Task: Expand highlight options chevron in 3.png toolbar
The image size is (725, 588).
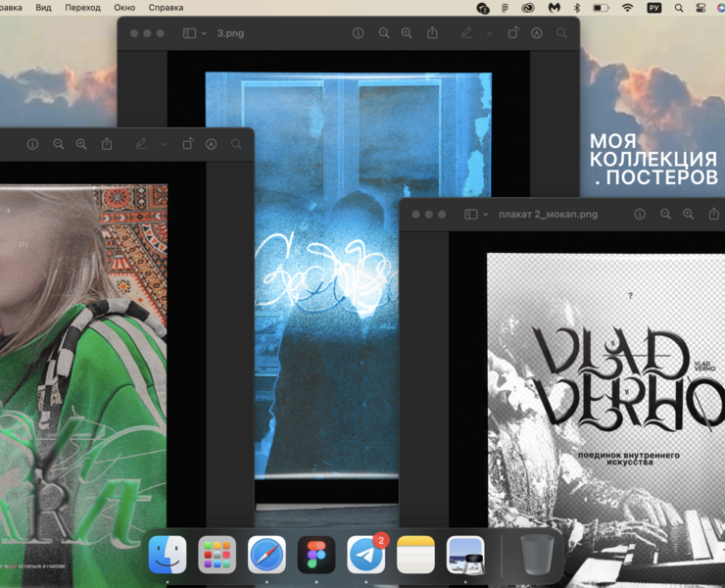Action: coord(489,33)
